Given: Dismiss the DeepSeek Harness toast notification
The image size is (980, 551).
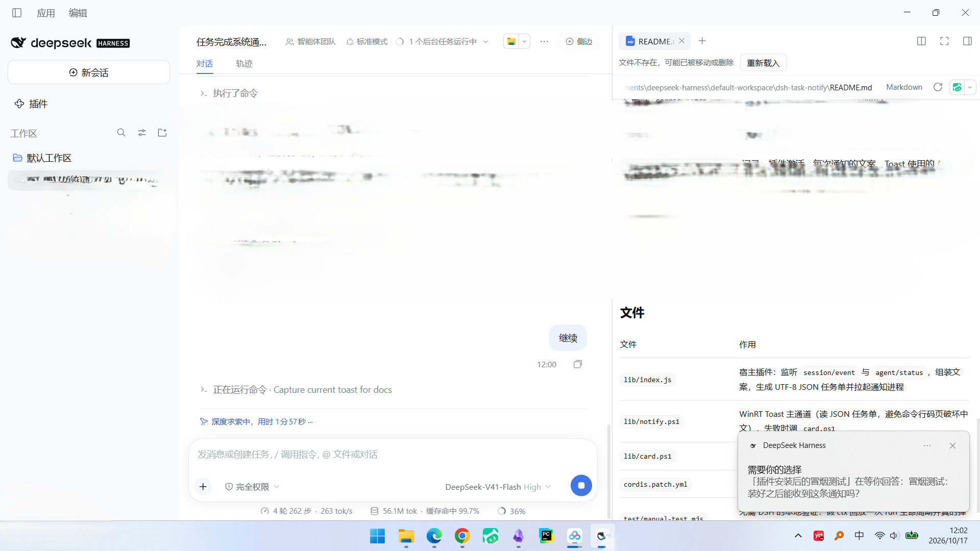Looking at the screenshot, I should click(952, 445).
